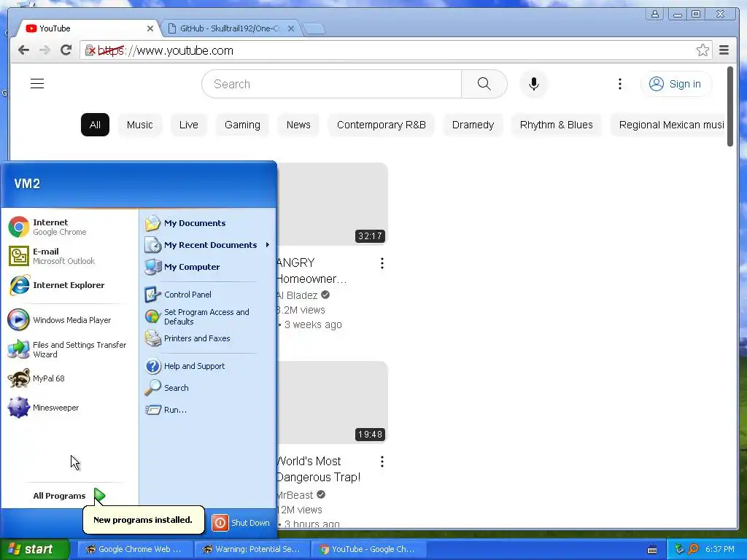Viewport: 747px width, 560px height.
Task: Reload the YouTube page
Action: tap(66, 50)
